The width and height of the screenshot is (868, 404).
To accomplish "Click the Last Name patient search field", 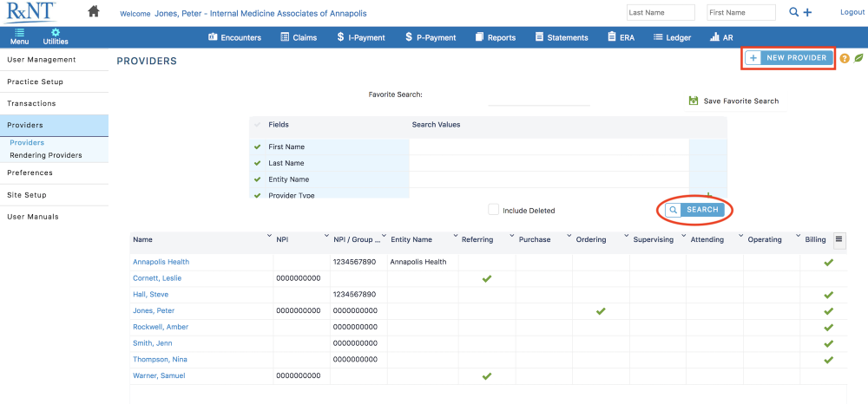I will pos(661,13).
